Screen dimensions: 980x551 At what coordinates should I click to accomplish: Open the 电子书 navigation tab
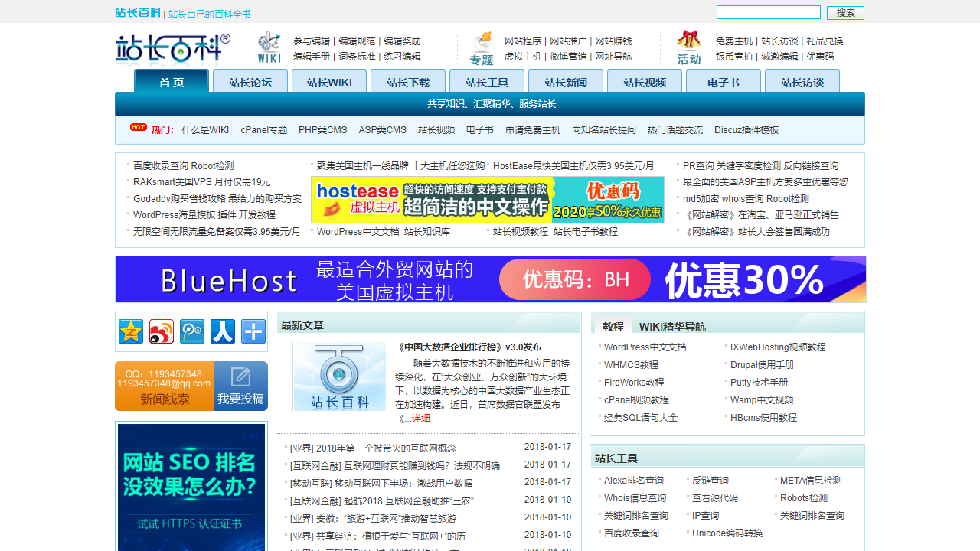coord(724,82)
